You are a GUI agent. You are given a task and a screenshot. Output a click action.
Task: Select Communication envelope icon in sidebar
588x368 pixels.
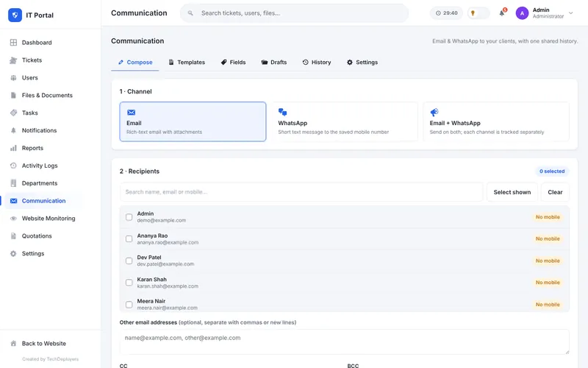click(x=13, y=201)
